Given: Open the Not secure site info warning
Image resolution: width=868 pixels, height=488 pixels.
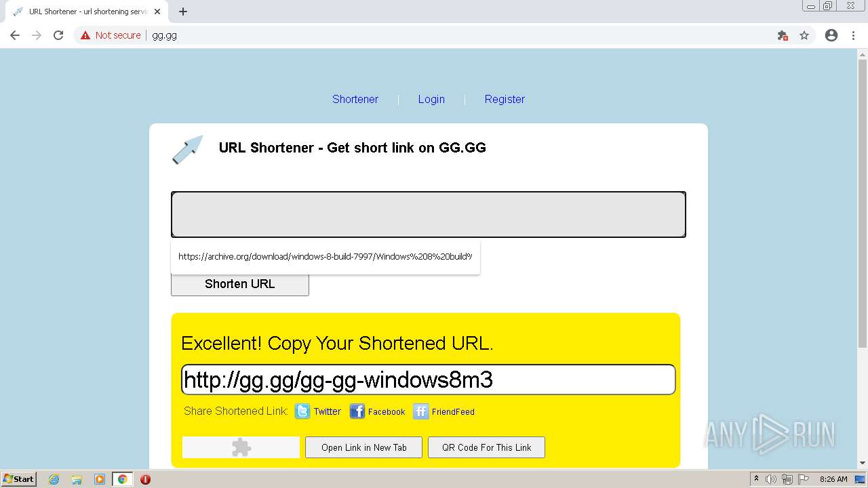Looking at the screenshot, I should pos(111,35).
